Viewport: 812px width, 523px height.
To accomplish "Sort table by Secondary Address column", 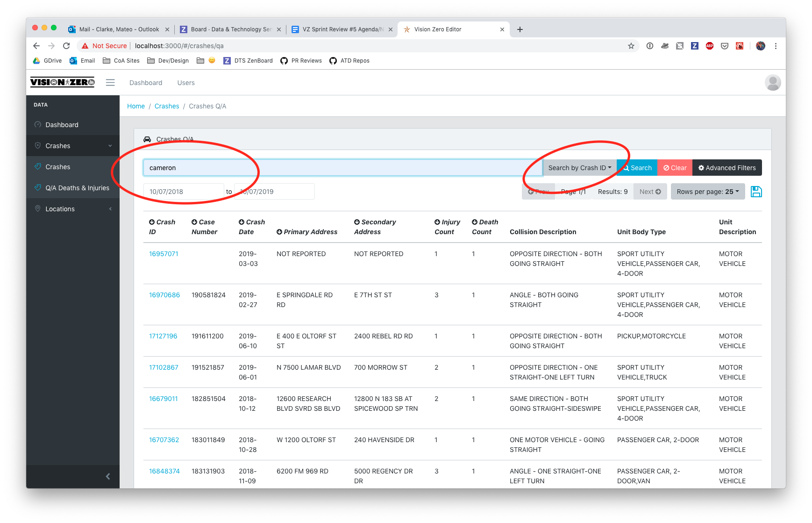I will (375, 227).
